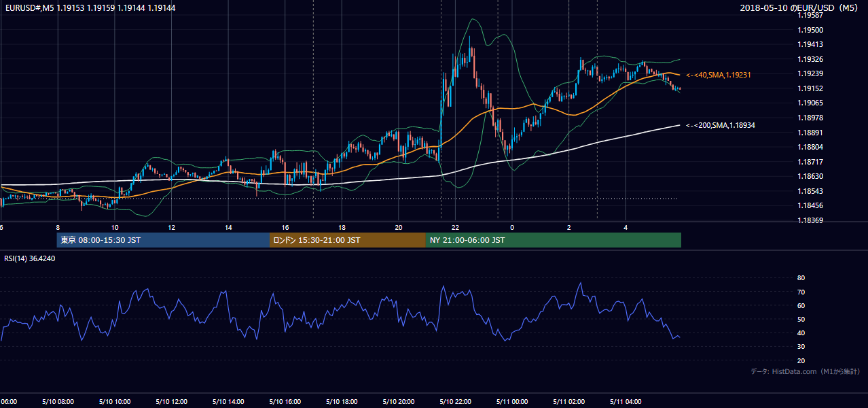The width and height of the screenshot is (868, 408).
Task: Click the 1.18891 price axis label
Action: point(811,133)
